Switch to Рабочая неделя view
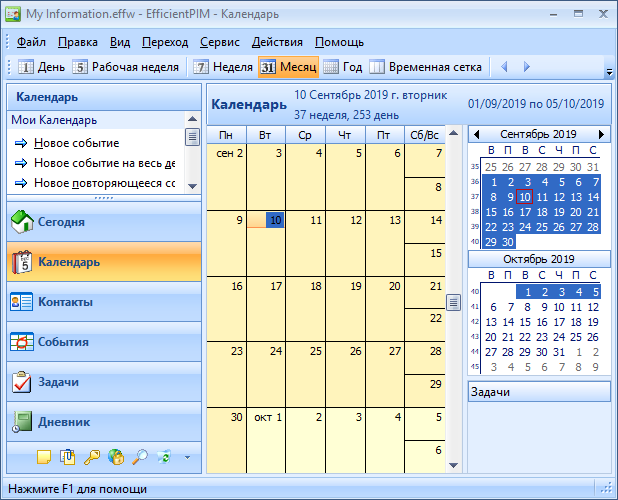618x500 pixels. coord(126,67)
